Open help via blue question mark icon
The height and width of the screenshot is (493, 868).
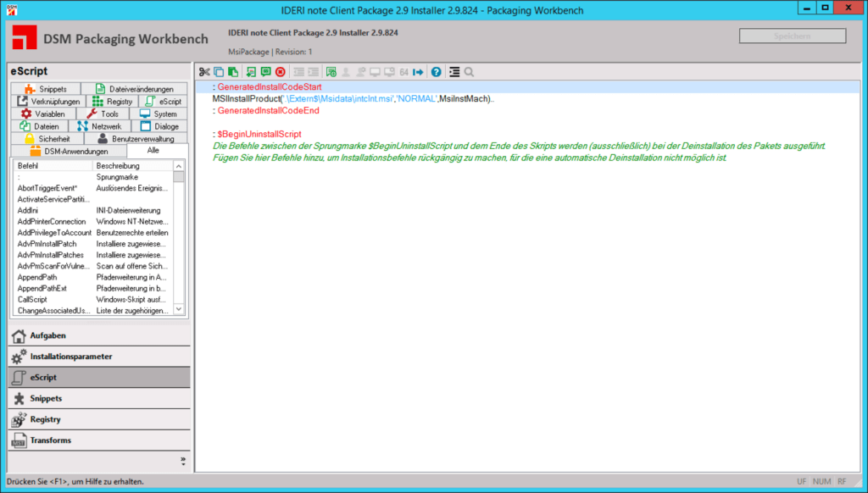coord(437,72)
